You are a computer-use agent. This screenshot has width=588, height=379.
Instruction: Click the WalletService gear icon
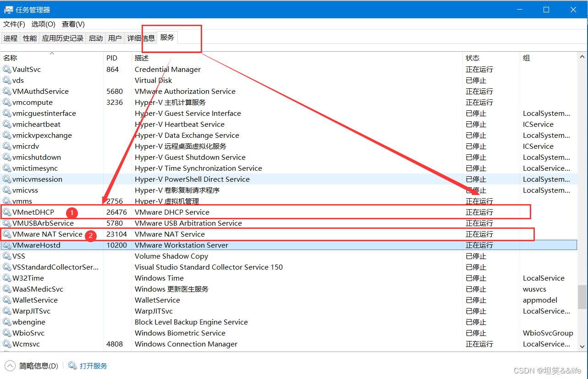click(6, 300)
